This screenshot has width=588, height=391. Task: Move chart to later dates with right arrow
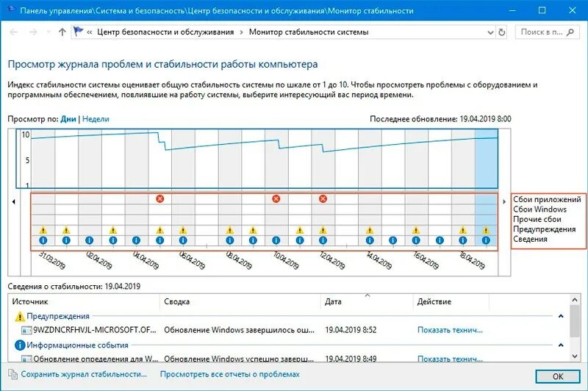coord(504,201)
